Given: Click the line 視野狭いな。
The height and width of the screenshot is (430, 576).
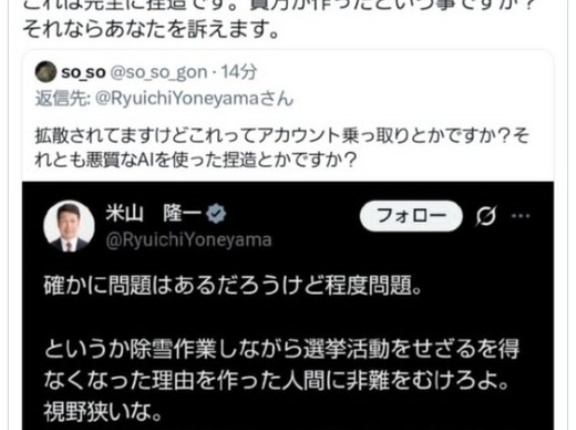Looking at the screenshot, I should [x=103, y=412].
